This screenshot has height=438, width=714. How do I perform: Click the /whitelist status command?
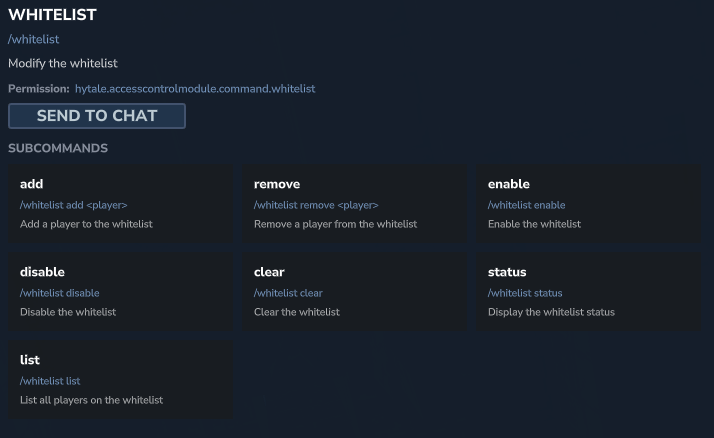pos(525,293)
